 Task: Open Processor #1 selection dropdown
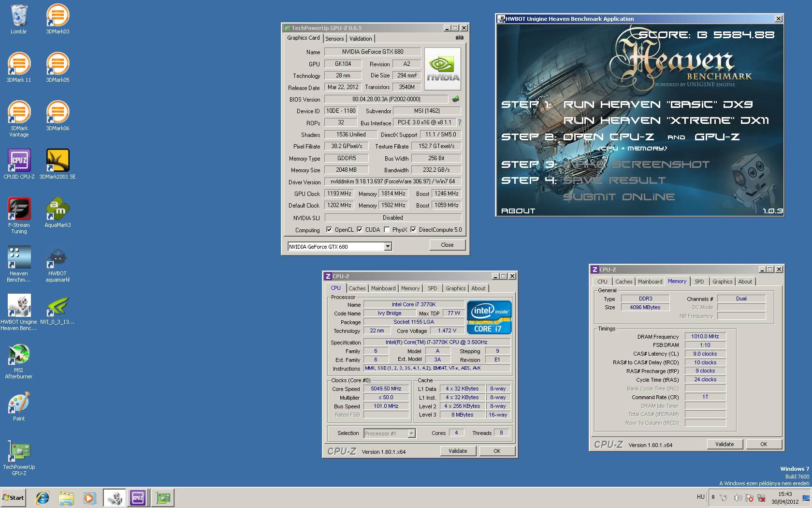[x=411, y=433]
